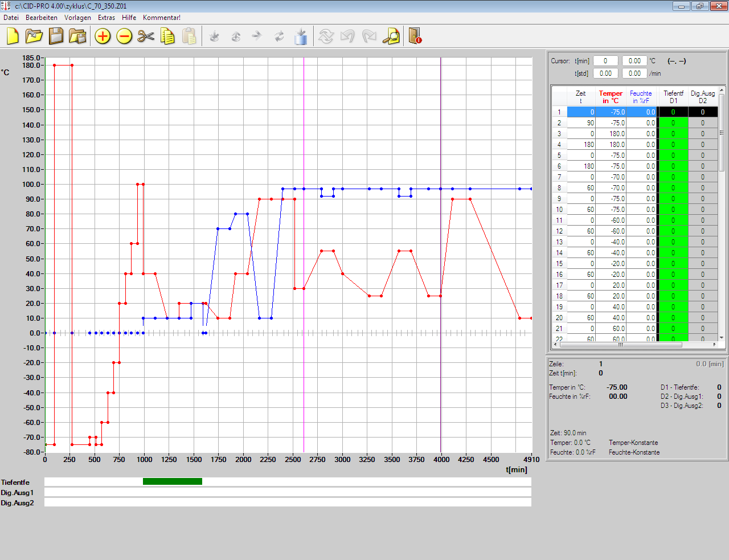The image size is (729, 560).
Task: Click the folder-with-disk save-as icon
Action: pos(77,36)
